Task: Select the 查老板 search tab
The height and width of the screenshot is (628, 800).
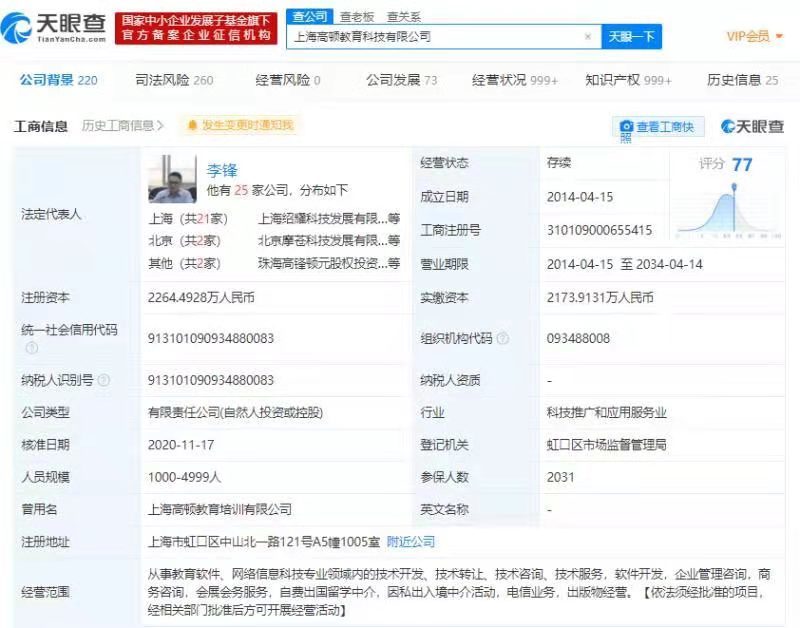Action: (357, 17)
